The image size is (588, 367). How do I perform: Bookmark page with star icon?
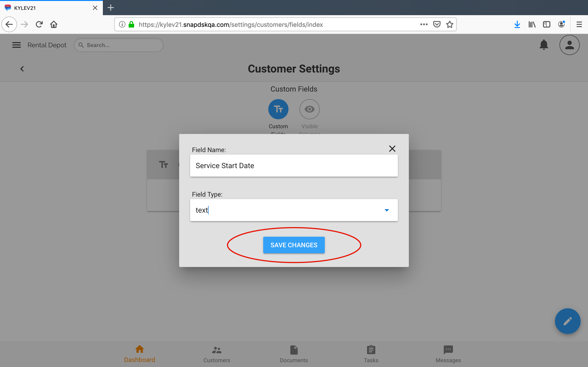pyautogui.click(x=449, y=25)
